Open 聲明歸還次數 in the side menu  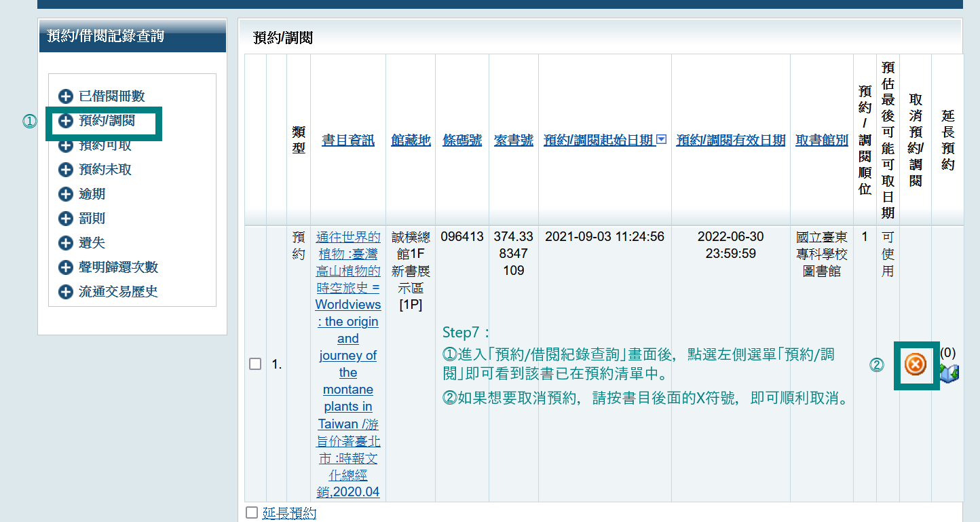click(118, 267)
